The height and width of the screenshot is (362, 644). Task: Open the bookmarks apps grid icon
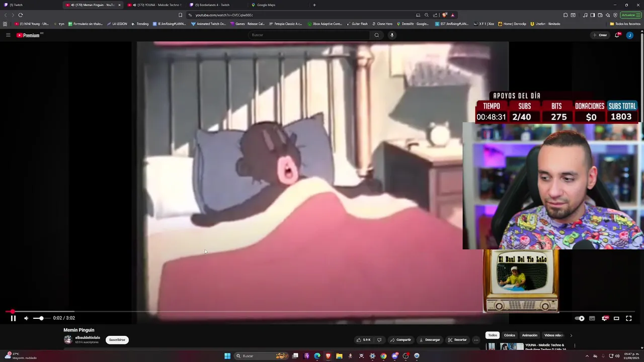click(x=5, y=24)
